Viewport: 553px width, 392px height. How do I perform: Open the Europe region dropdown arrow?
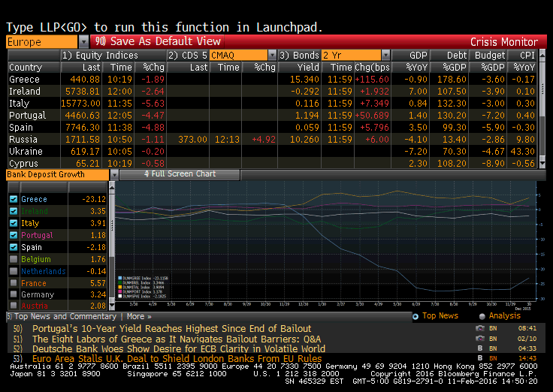coord(83,42)
